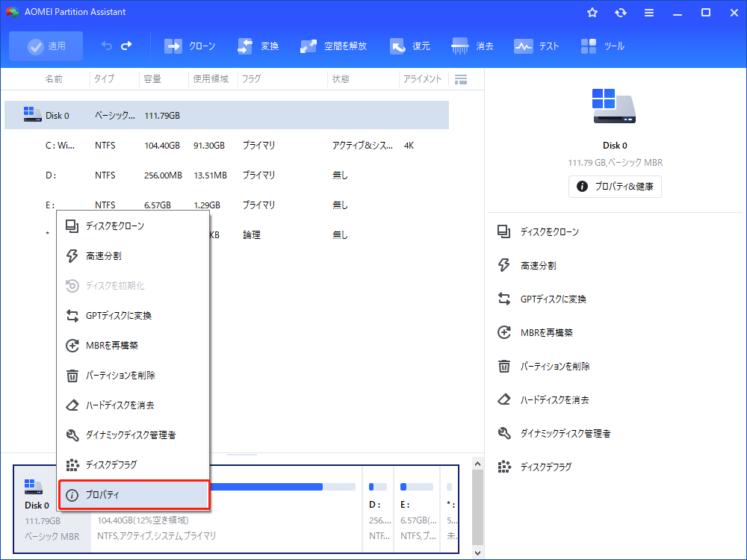747x560 pixels.
Task: Select the D: partition block in disk map
Action: [378, 509]
